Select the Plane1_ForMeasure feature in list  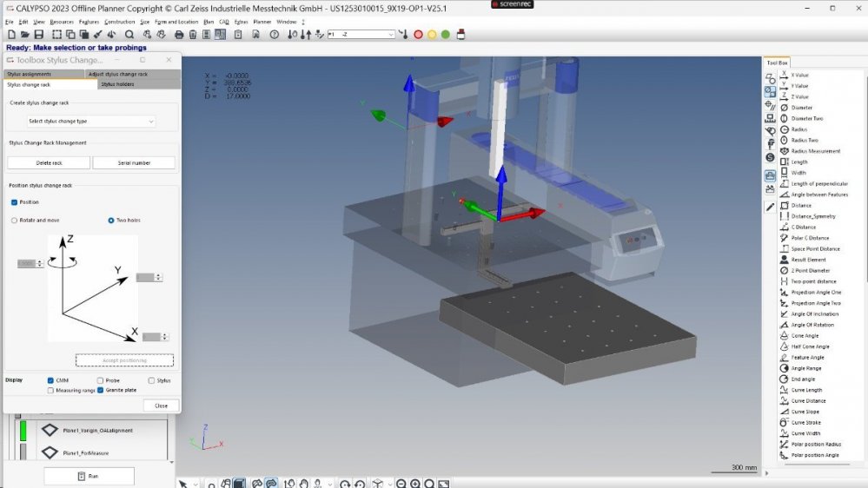[85, 452]
